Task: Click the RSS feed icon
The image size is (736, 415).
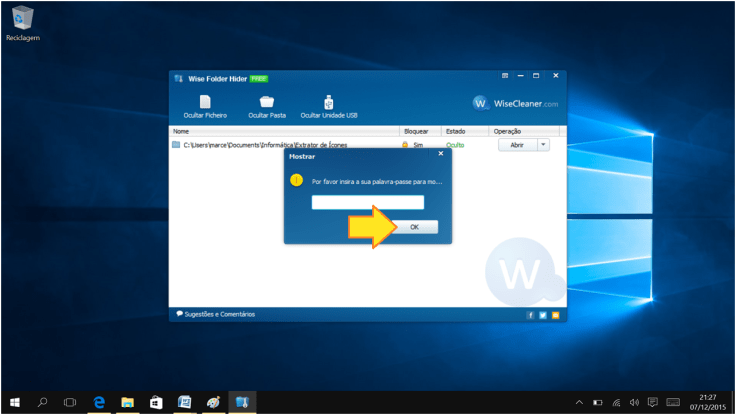Action: (555, 314)
